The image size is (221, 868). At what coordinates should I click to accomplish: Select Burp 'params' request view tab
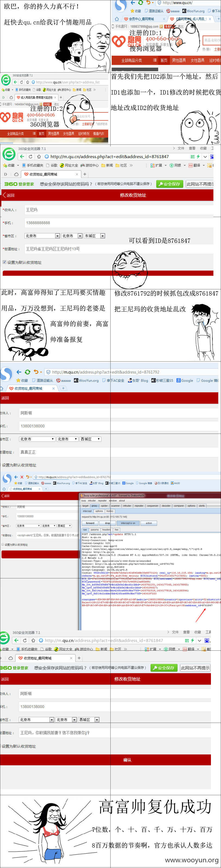pyautogui.click(x=95, y=530)
